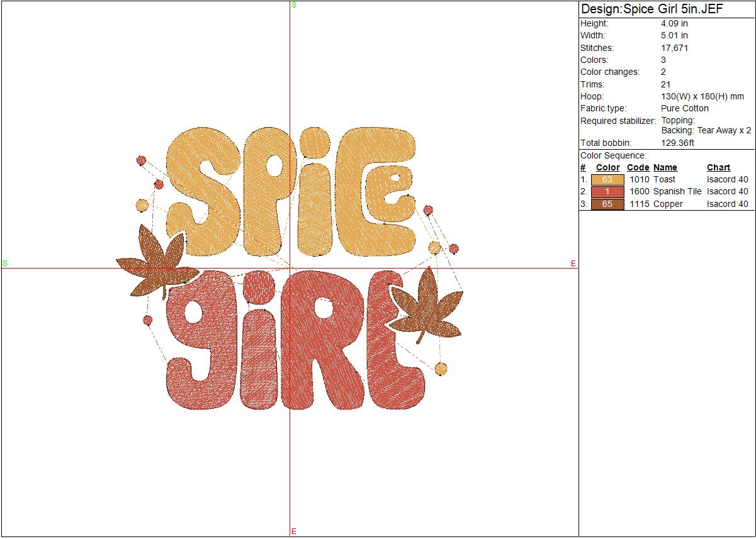Click the Toast color swatch numbered 63
Image resolution: width=756 pixels, height=539 pixels.
[607, 180]
